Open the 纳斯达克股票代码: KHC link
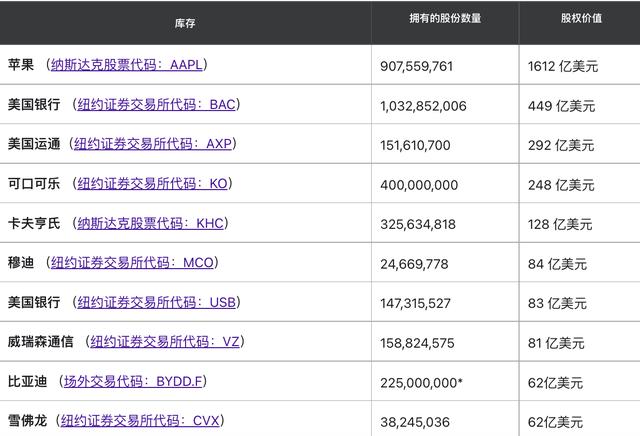Viewport: 640px width, 436px height. click(151, 223)
